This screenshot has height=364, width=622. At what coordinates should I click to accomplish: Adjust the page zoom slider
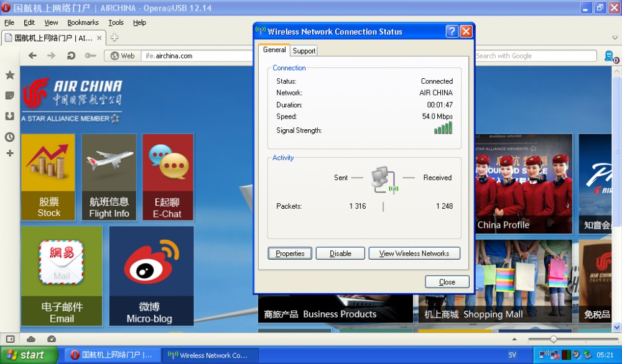coord(553,339)
